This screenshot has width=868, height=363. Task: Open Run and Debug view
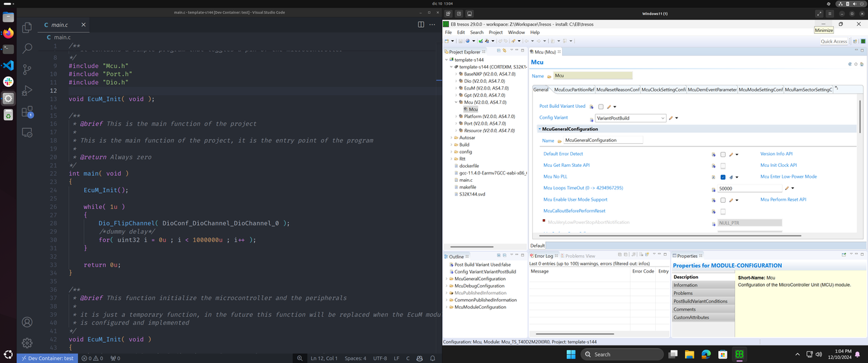27,90
